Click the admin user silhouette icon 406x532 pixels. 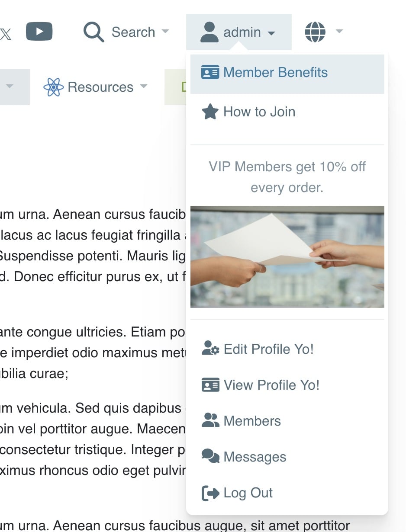point(209,32)
